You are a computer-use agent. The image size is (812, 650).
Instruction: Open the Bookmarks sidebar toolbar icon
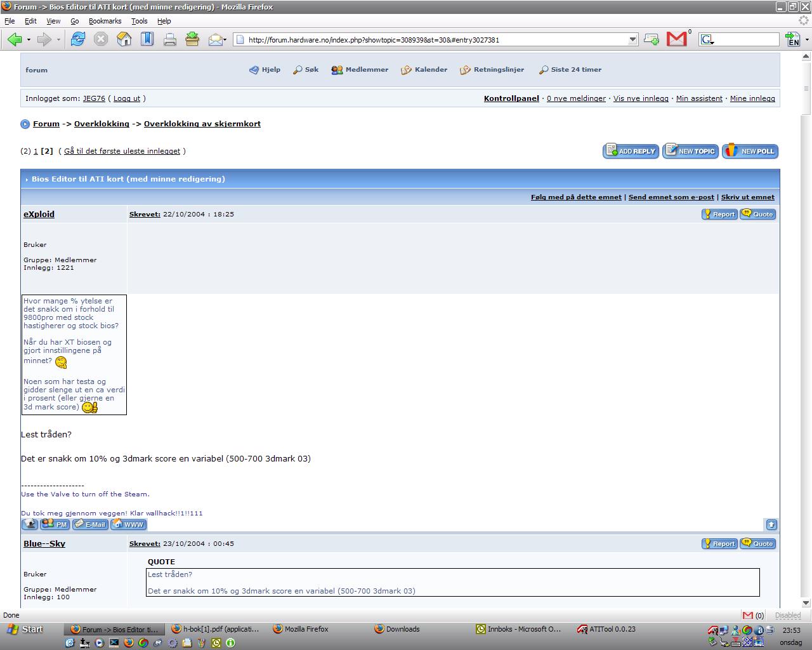tap(147, 39)
